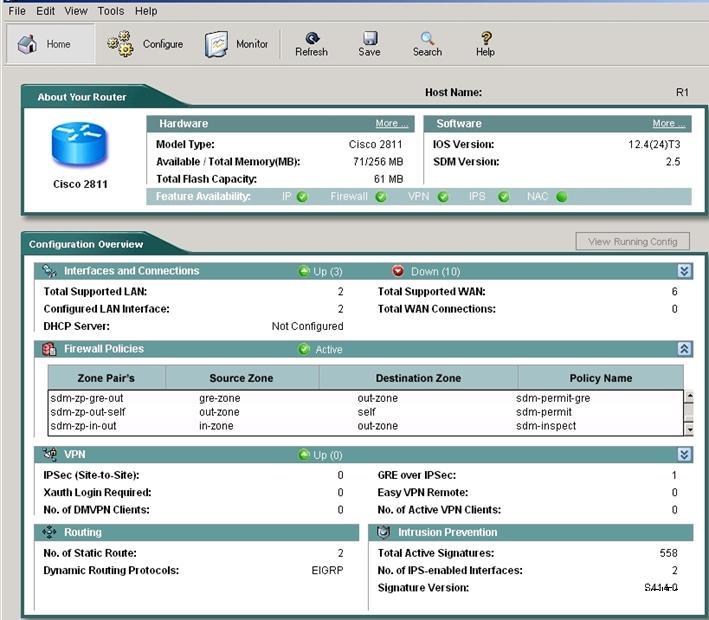Select the Home toolbar label
The height and width of the screenshot is (620, 709).
58,44
